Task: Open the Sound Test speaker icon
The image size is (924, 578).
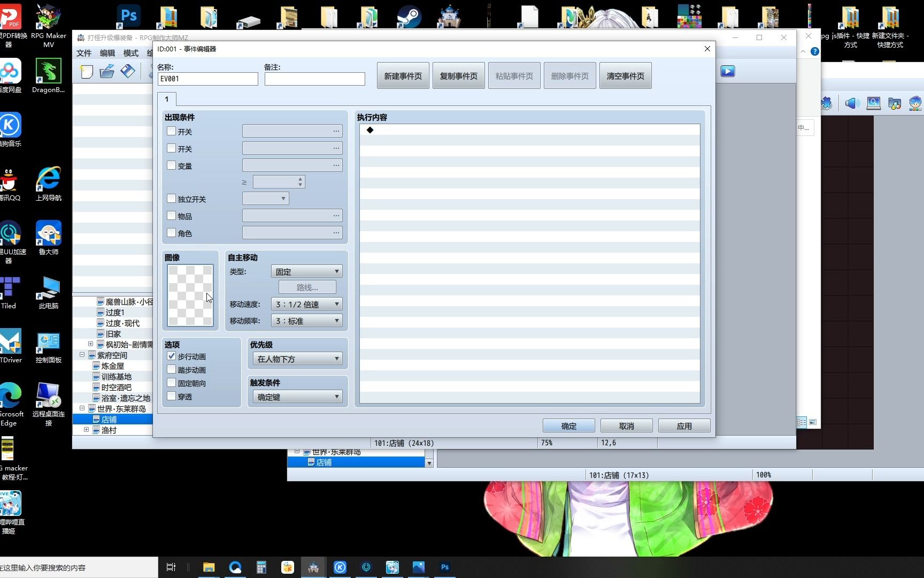Action: (852, 103)
